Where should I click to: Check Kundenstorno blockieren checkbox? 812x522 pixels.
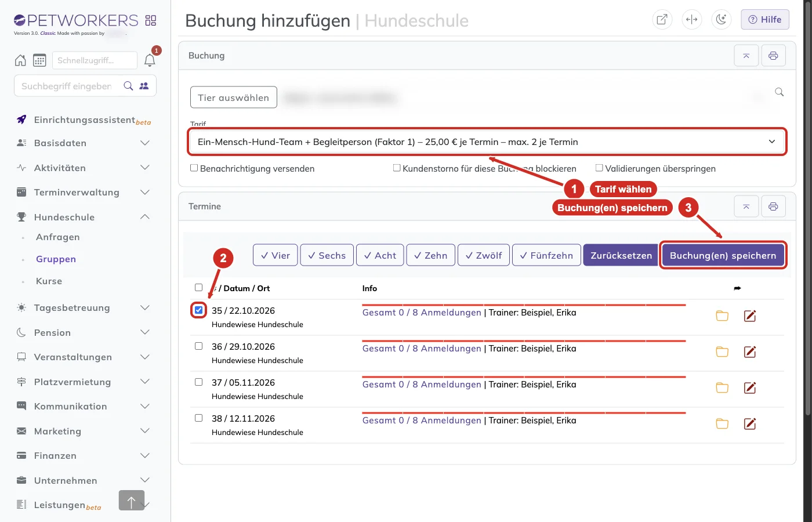[397, 168]
